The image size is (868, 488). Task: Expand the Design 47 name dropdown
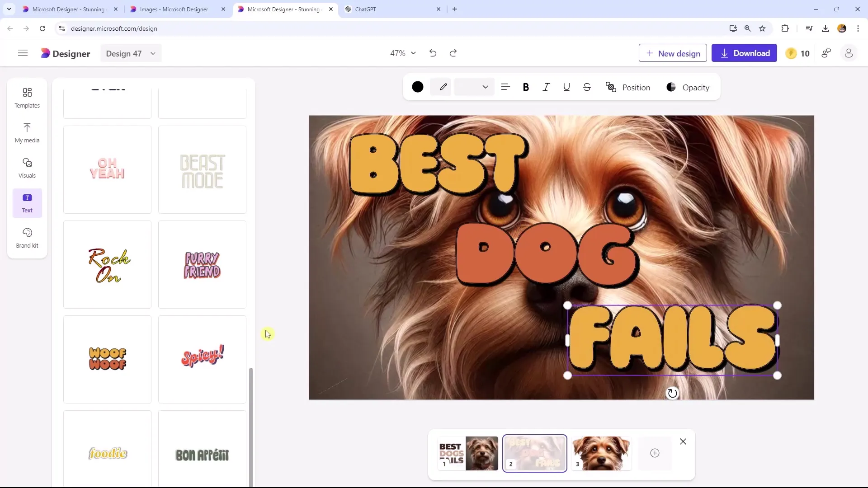tap(131, 53)
